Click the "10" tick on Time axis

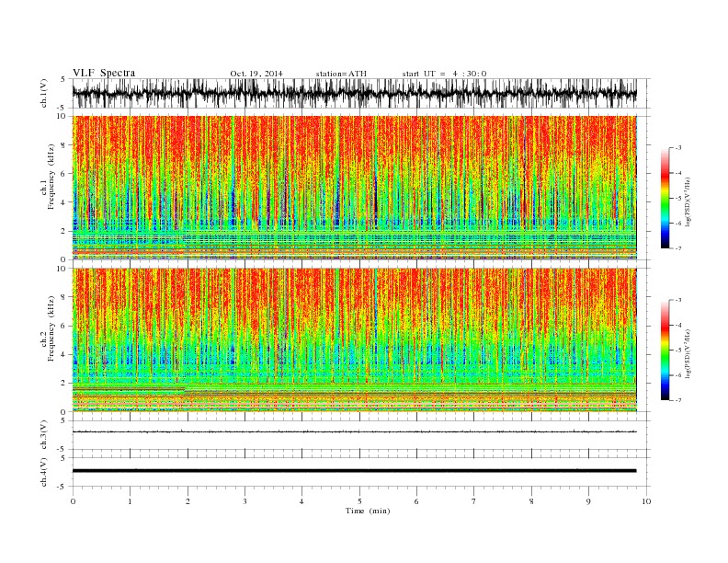click(646, 501)
